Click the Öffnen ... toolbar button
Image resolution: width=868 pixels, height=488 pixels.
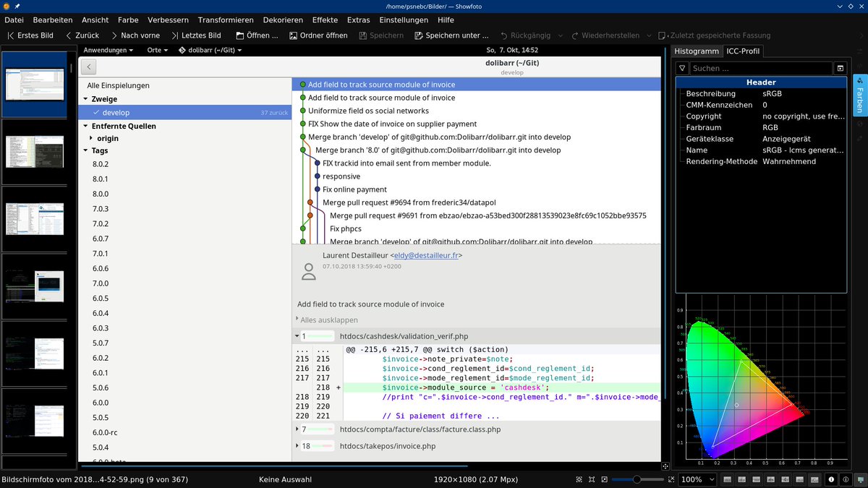point(258,35)
